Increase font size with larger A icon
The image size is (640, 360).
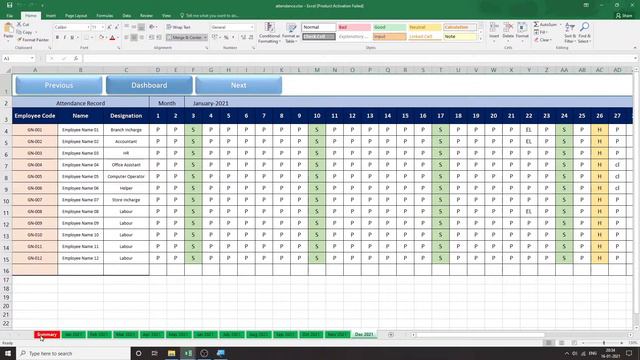tap(109, 27)
